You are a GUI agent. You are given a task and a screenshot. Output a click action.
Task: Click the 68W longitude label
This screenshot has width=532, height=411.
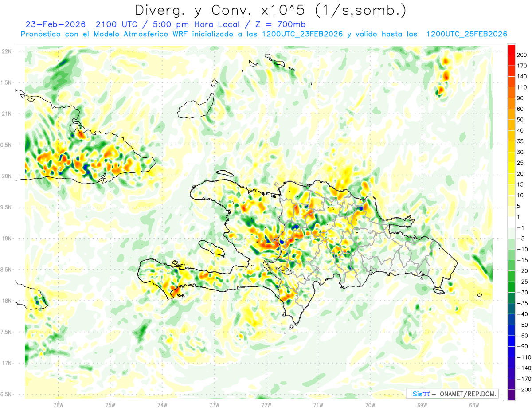[474, 405]
